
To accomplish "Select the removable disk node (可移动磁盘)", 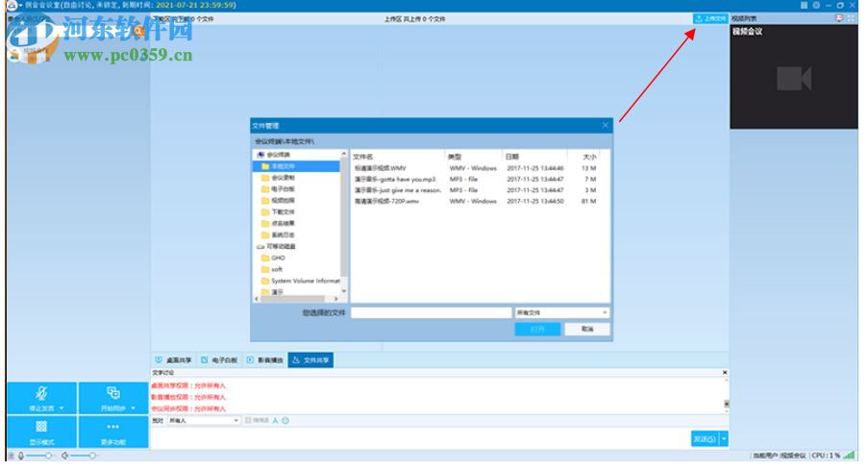I will pyautogui.click(x=276, y=246).
